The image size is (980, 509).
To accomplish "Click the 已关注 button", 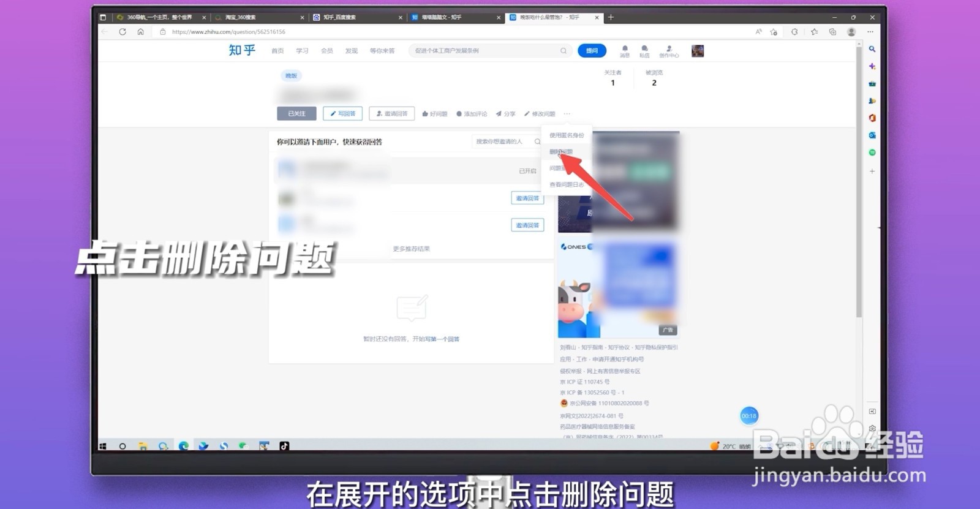I will (x=296, y=113).
